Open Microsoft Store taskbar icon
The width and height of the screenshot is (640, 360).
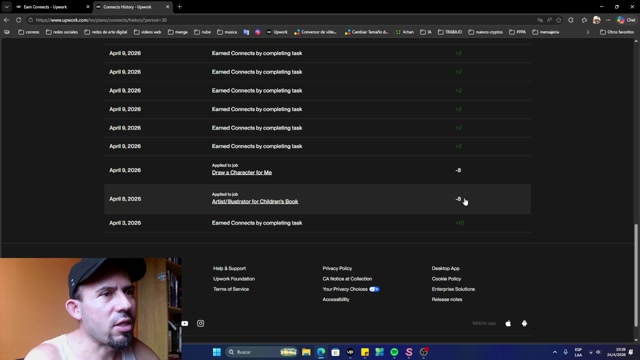[x=336, y=352]
